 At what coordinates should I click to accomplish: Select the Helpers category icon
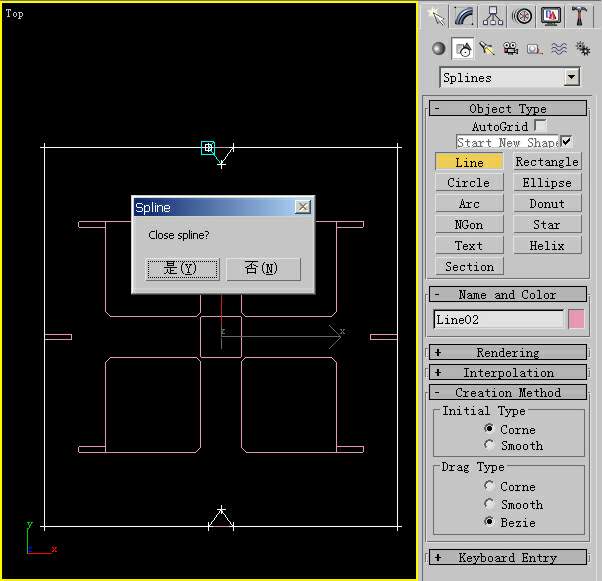click(535, 48)
